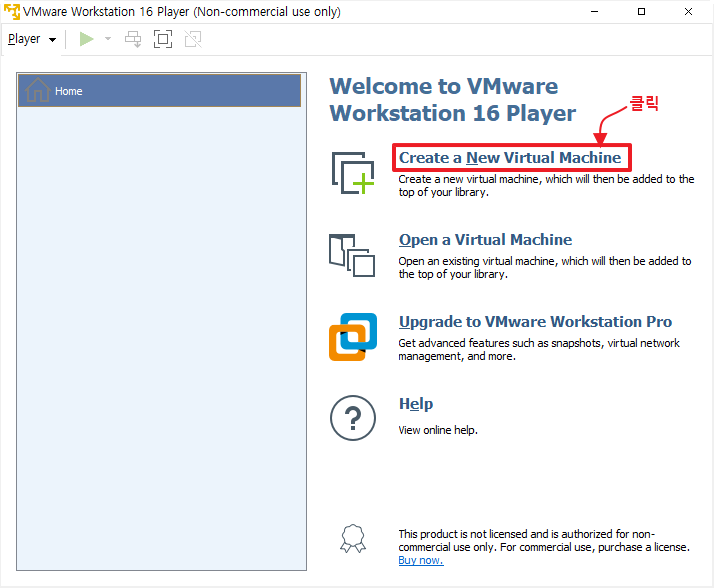Click Upgrade to VMware Workstation Pro link

point(535,322)
